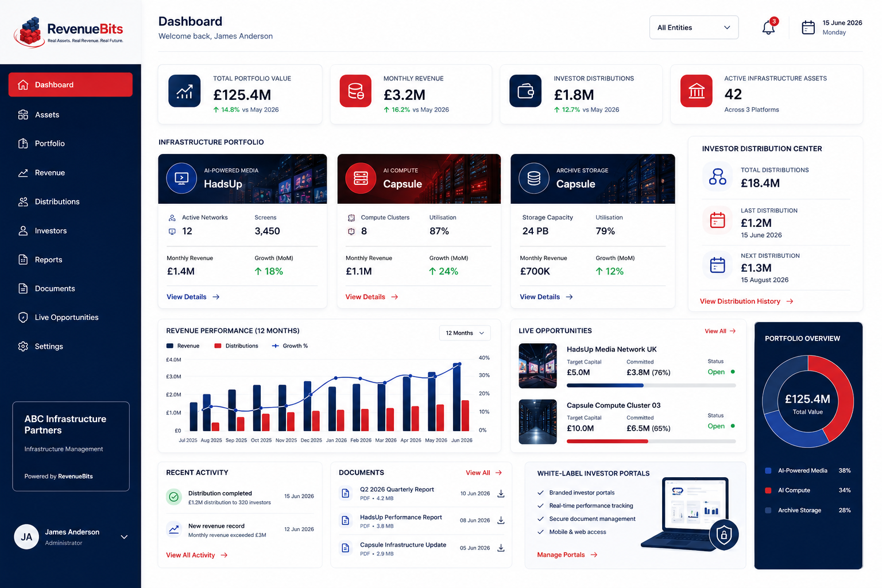Image resolution: width=882 pixels, height=588 pixels.
Task: Click Manage Portals link
Action: click(567, 555)
